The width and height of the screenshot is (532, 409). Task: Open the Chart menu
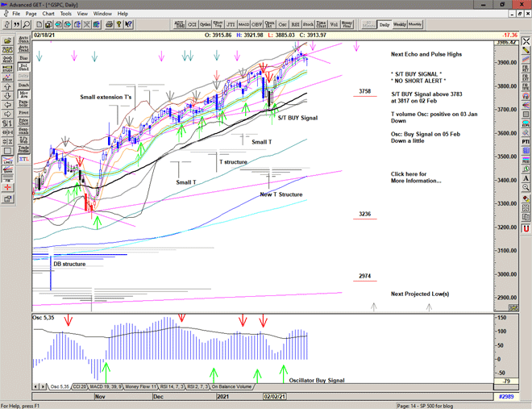pos(48,14)
